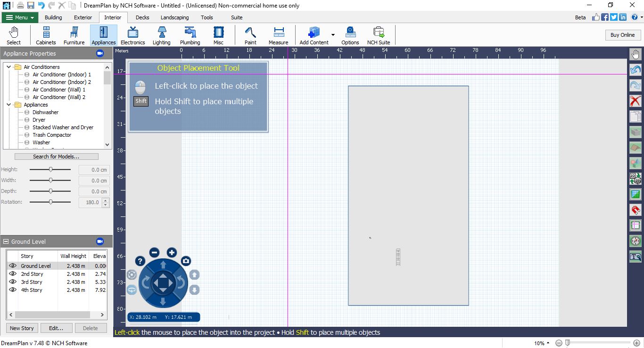Add a story with New Story
644x348 pixels.
pyautogui.click(x=22, y=328)
